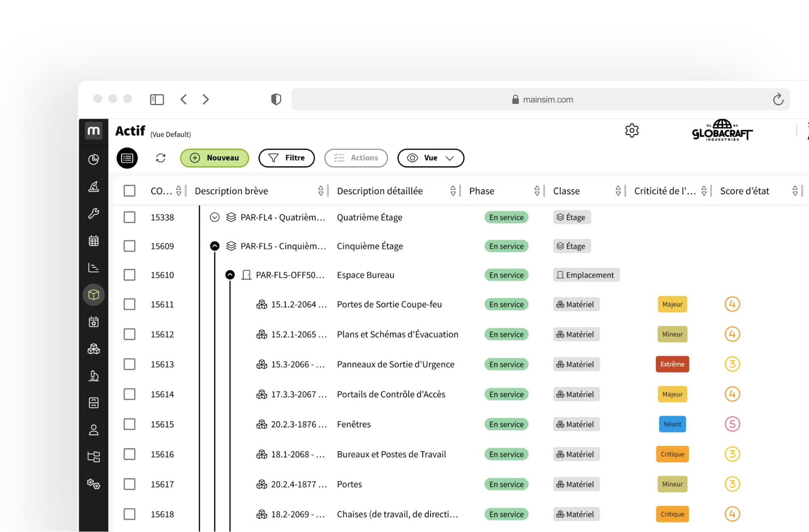Open the starred calendar sidebar icon
Screen dimensions: 809x532
[x=93, y=322]
